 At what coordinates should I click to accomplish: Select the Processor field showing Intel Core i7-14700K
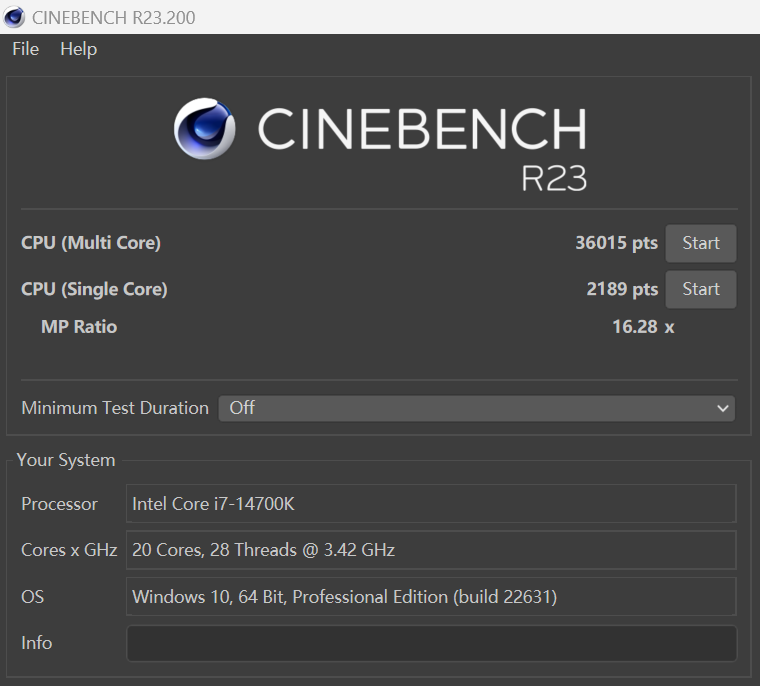[x=431, y=504]
